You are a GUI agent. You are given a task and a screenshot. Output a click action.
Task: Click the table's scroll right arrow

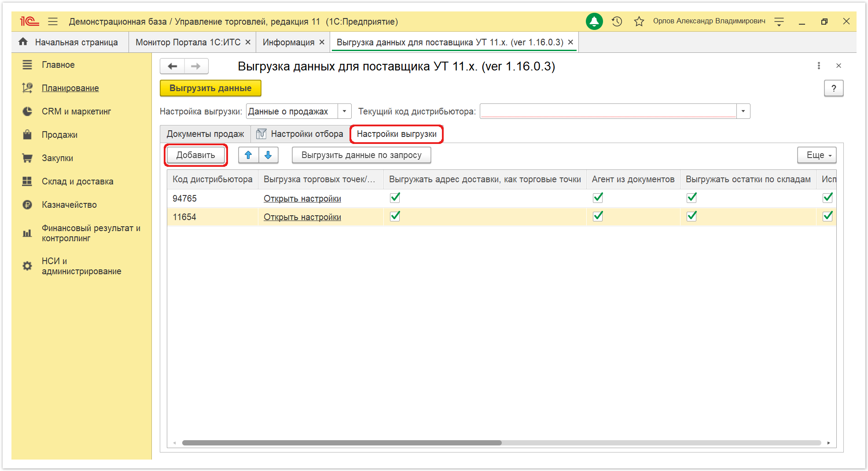point(828,443)
